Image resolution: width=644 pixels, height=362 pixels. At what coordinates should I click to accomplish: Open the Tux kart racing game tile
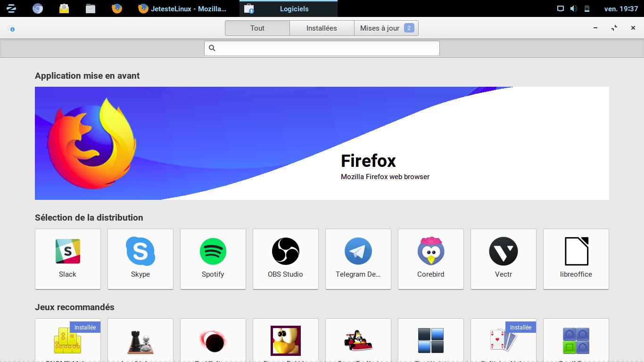coord(358,340)
